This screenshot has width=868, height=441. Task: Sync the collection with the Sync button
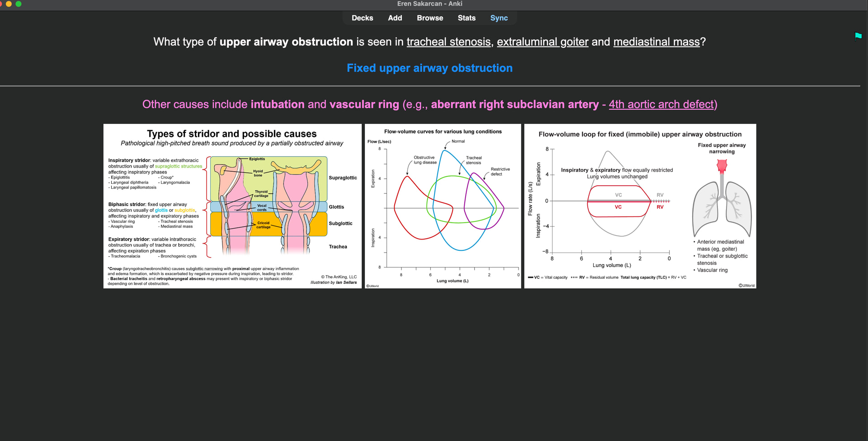click(x=499, y=18)
